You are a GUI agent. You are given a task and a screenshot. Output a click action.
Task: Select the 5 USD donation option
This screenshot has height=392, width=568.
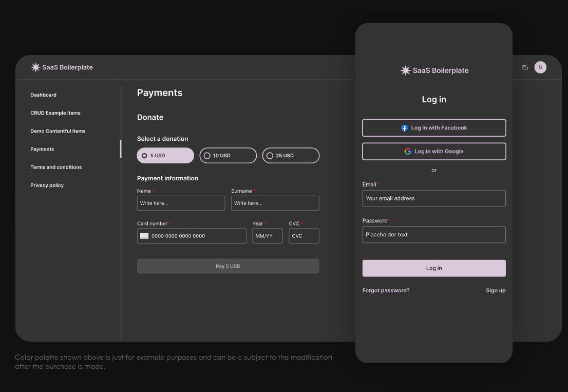(x=165, y=156)
